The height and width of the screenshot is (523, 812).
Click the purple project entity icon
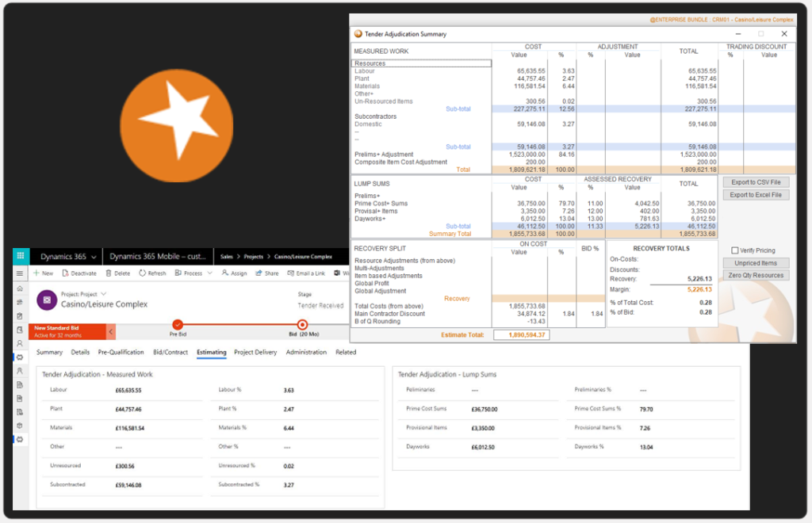pos(47,300)
